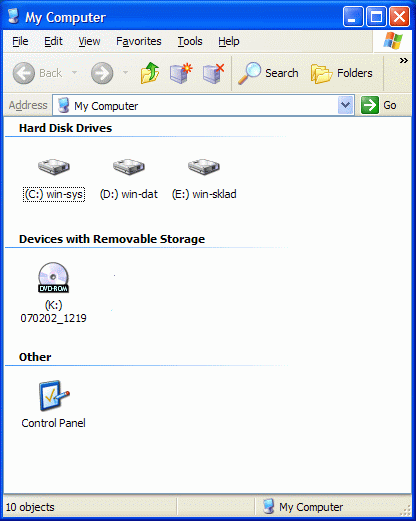Image resolution: width=416 pixels, height=521 pixels.
Task: Open the File menu
Action: (x=20, y=41)
